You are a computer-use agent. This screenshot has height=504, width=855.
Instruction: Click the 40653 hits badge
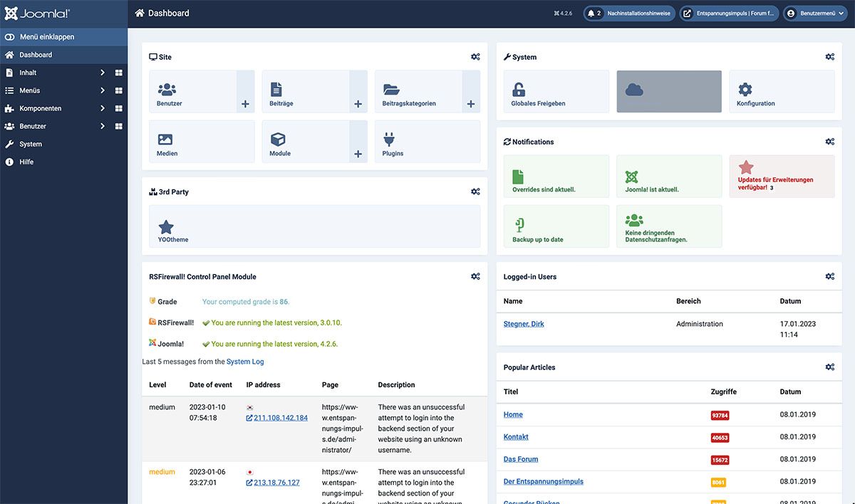click(720, 438)
